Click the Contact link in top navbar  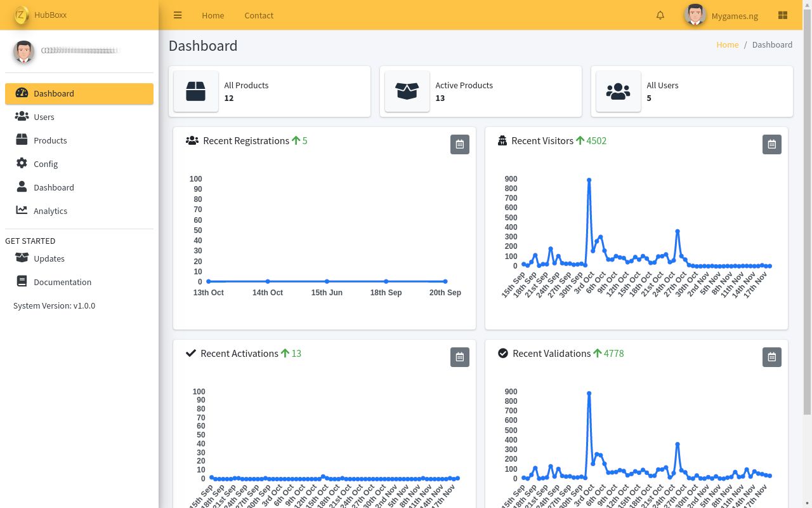tap(259, 15)
